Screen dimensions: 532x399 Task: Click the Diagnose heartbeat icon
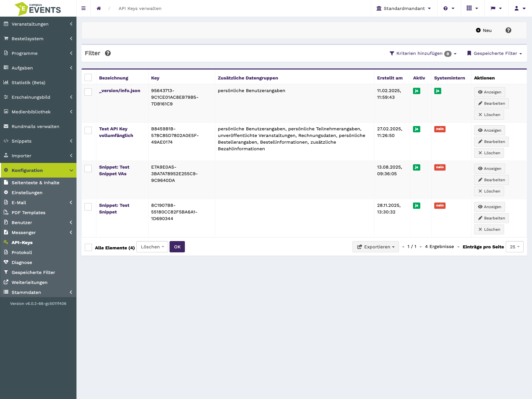point(6,262)
